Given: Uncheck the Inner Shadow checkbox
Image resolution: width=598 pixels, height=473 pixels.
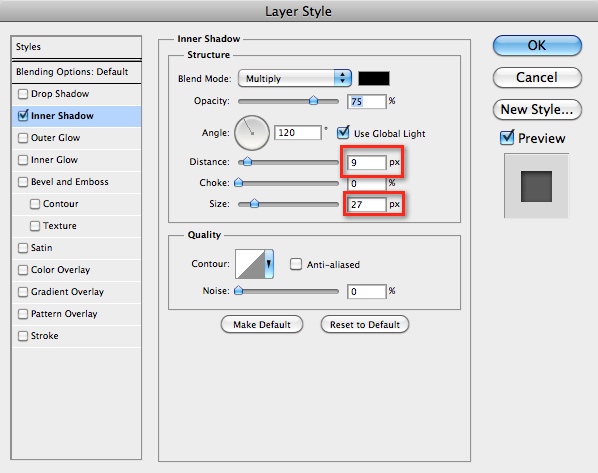Looking at the screenshot, I should (x=23, y=116).
